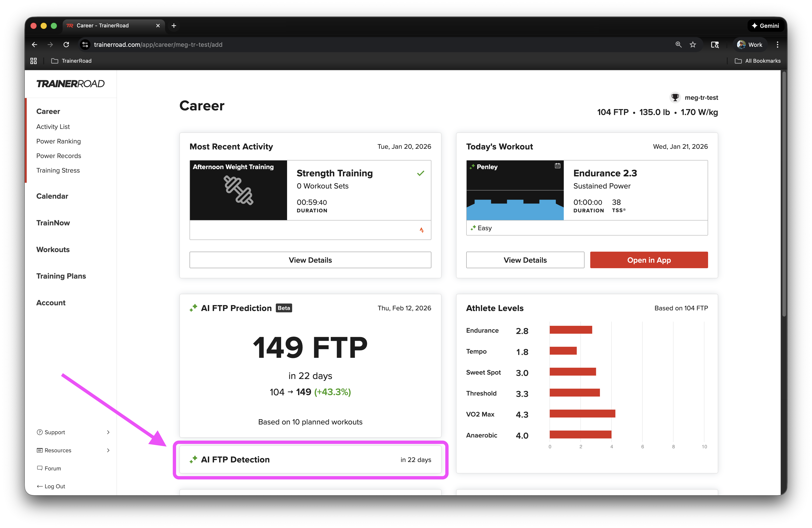The width and height of the screenshot is (812, 528).
Task: Open the TrainerRoad bookmarks folder
Action: 71,61
